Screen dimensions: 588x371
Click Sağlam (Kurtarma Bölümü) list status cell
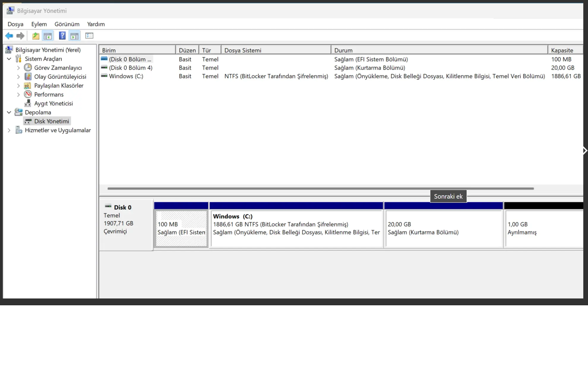coord(370,68)
